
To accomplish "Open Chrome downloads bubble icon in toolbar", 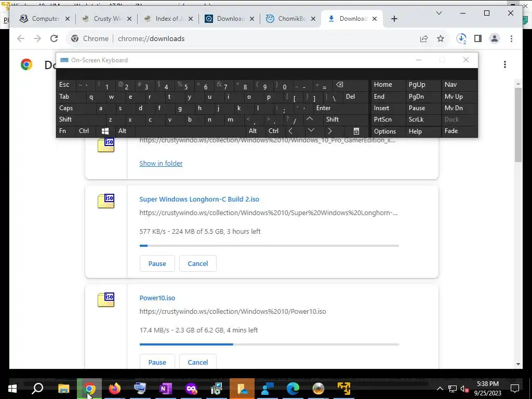I will [461, 38].
